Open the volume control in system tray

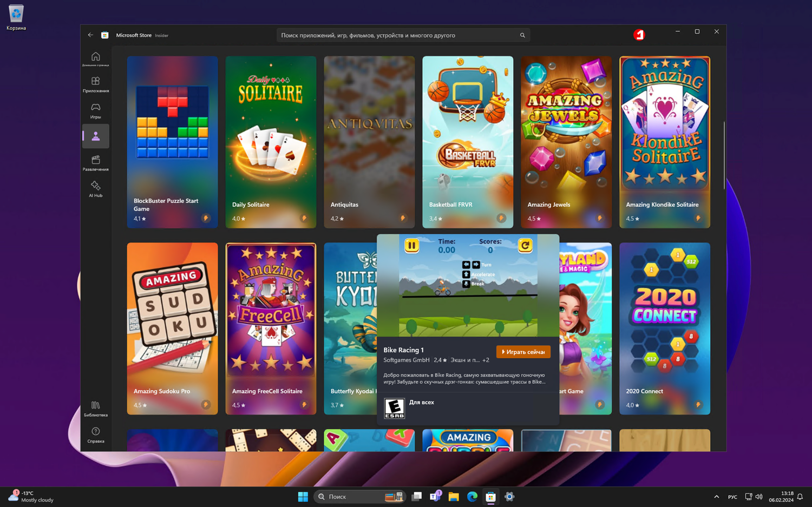click(759, 497)
